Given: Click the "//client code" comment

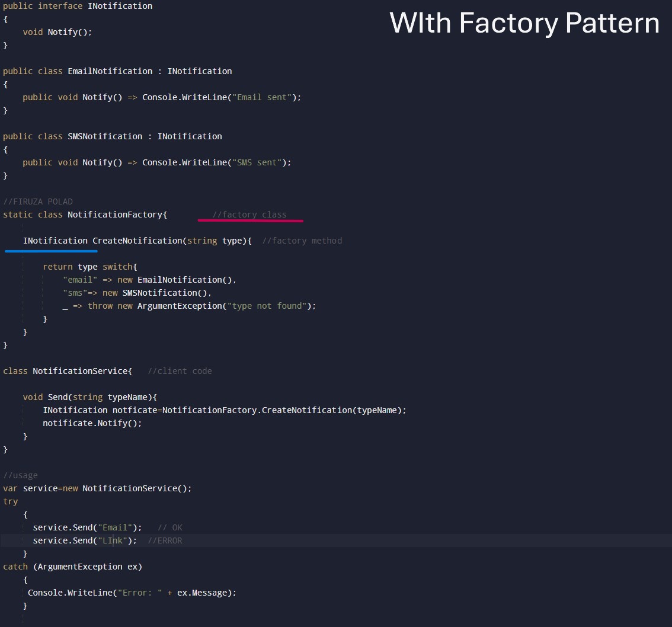Looking at the screenshot, I should pos(180,371).
